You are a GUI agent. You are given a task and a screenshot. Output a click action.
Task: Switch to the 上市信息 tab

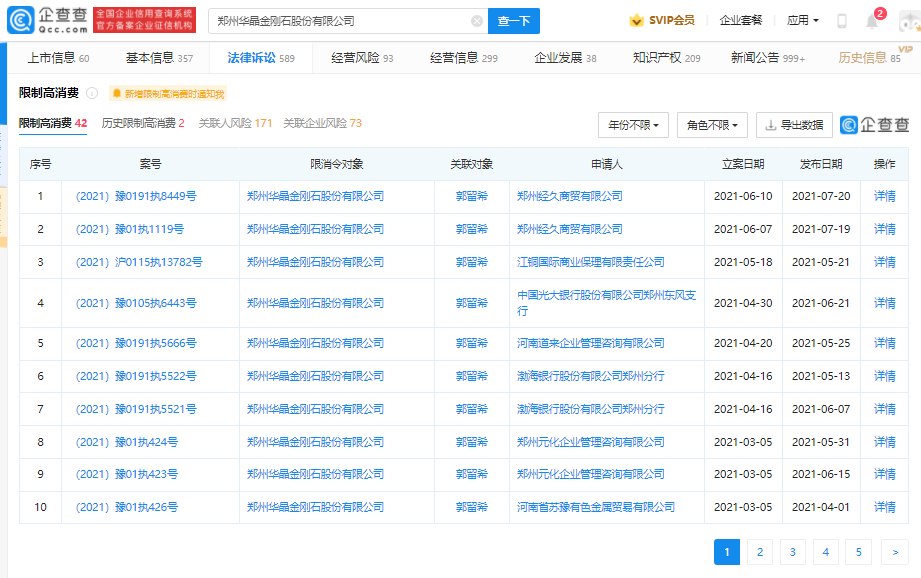[58, 58]
